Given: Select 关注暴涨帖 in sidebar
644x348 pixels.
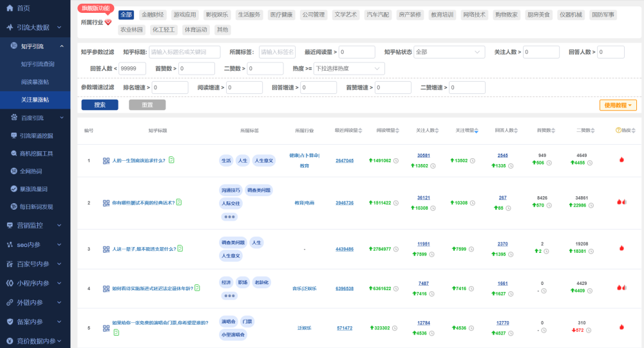Looking at the screenshot, I should (x=35, y=100).
